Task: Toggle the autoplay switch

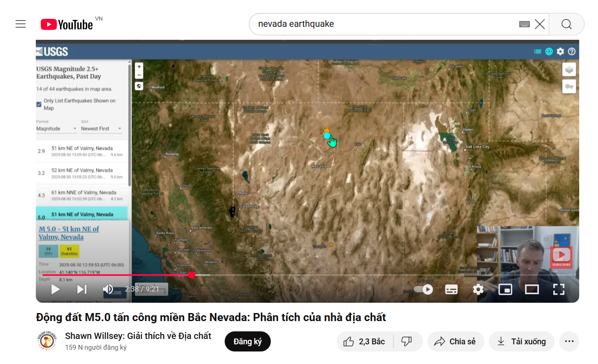Action: point(423,289)
